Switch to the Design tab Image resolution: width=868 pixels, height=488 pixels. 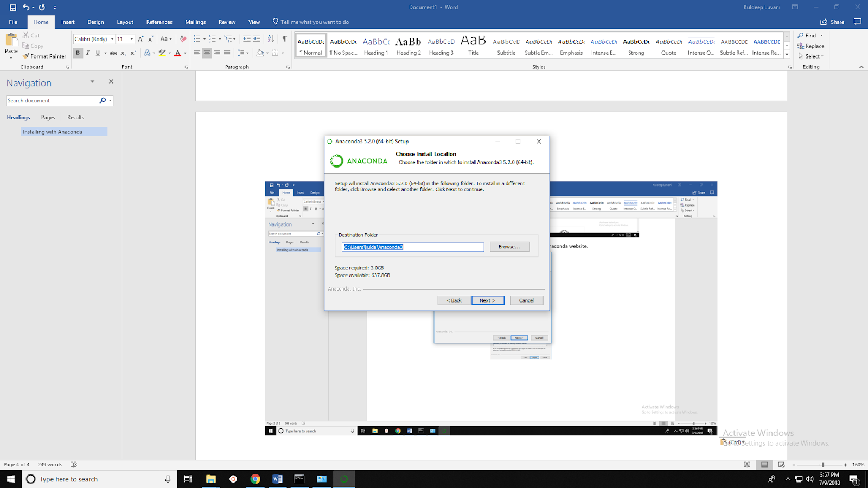(x=95, y=22)
